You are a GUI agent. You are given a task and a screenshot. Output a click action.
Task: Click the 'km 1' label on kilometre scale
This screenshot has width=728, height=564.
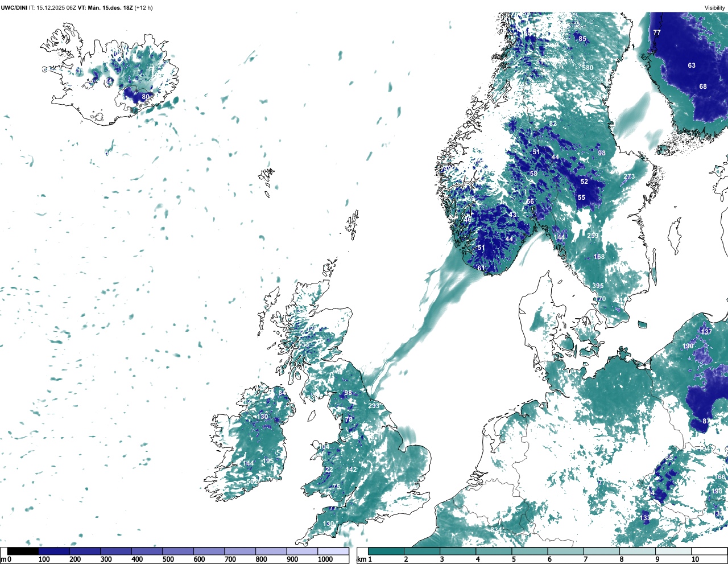pyautogui.click(x=365, y=559)
